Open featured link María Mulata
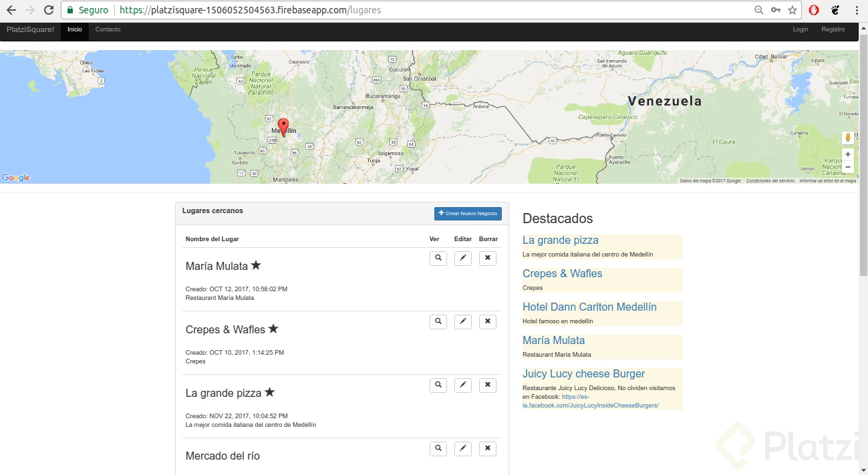This screenshot has width=868, height=475. tap(554, 341)
